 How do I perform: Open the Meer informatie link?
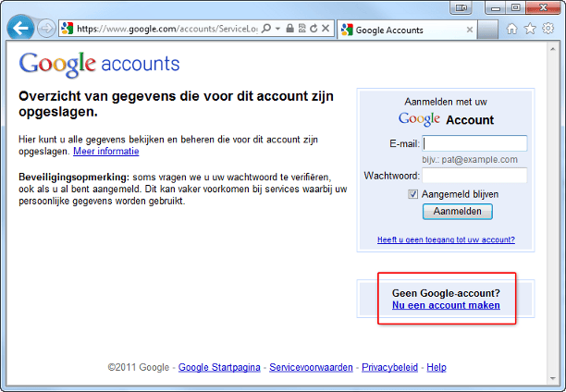click(x=105, y=152)
